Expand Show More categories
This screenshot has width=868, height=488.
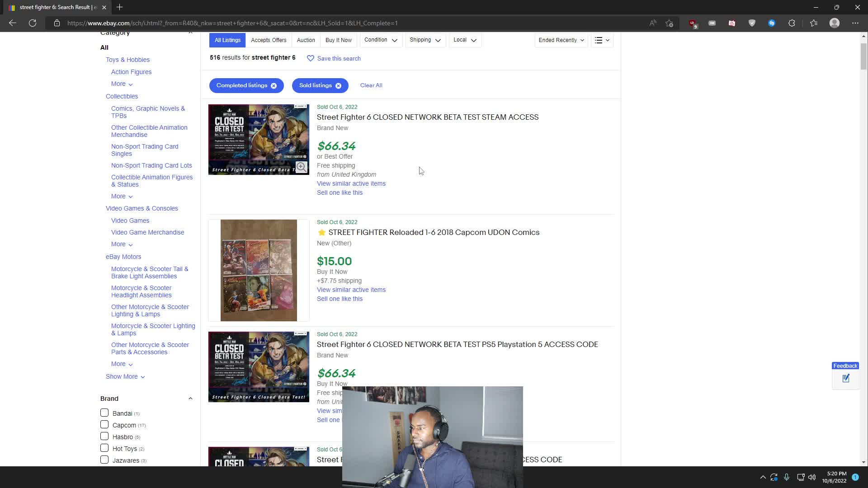125,376
